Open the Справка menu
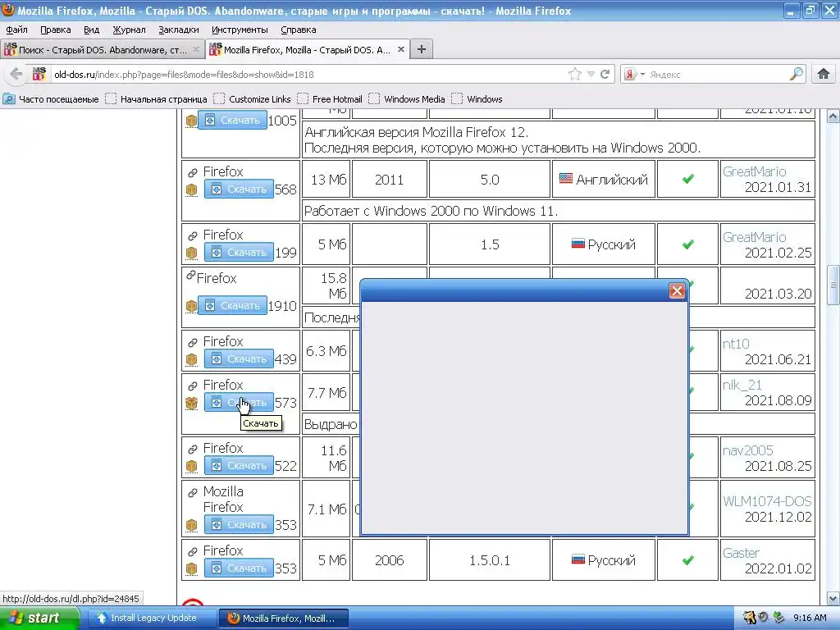 299,30
